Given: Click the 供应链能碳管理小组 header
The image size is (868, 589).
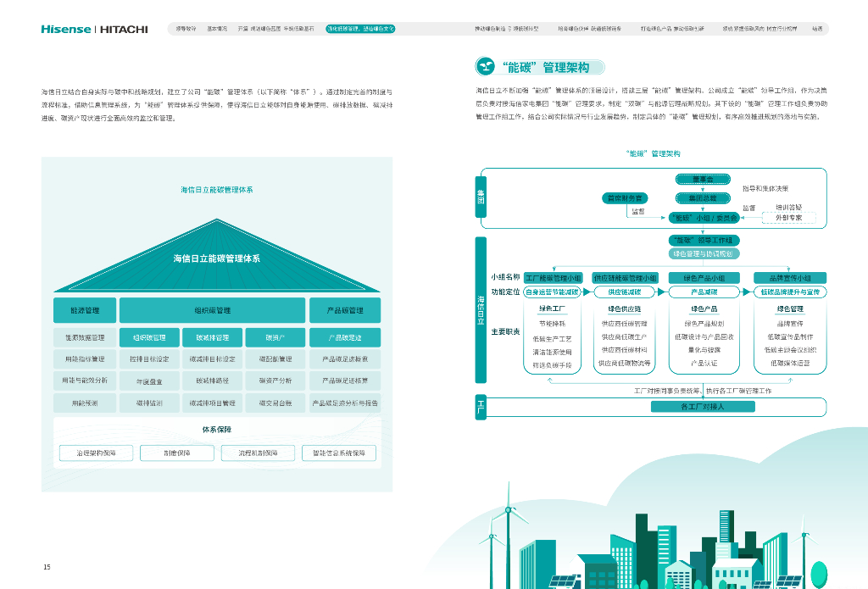Looking at the screenshot, I should coord(625,278).
